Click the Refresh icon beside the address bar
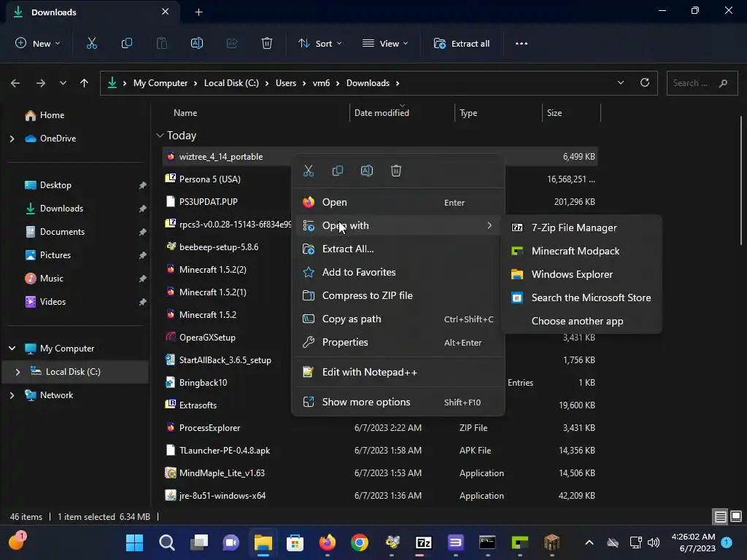Image resolution: width=747 pixels, height=560 pixels. [x=645, y=83]
